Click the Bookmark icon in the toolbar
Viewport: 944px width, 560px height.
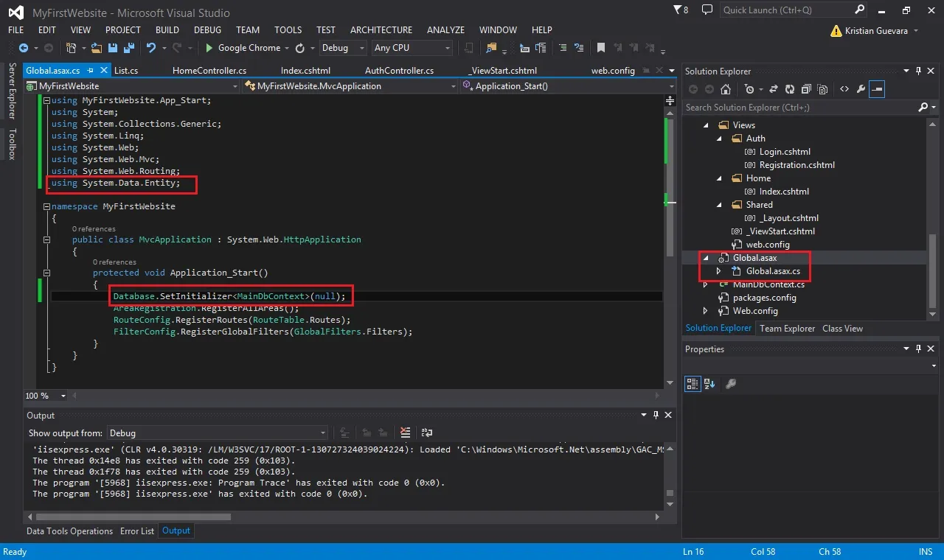pyautogui.click(x=601, y=48)
